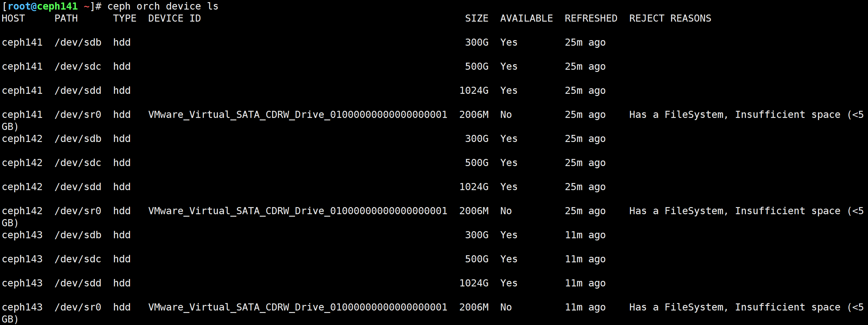Click the REFRESHED column header
This screenshot has height=325, width=868.
coord(591,18)
